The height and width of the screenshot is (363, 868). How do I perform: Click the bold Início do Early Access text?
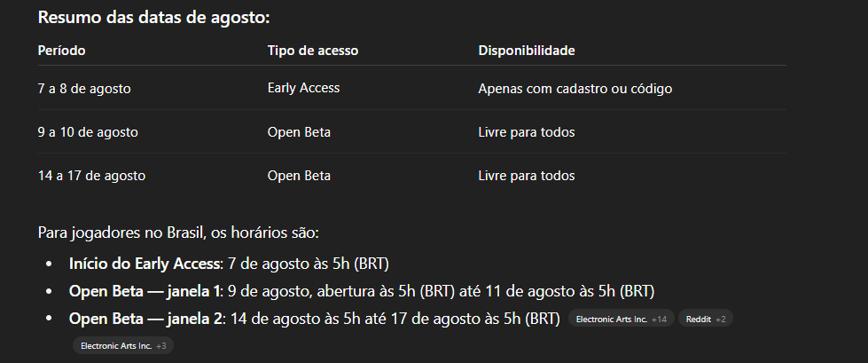click(145, 264)
